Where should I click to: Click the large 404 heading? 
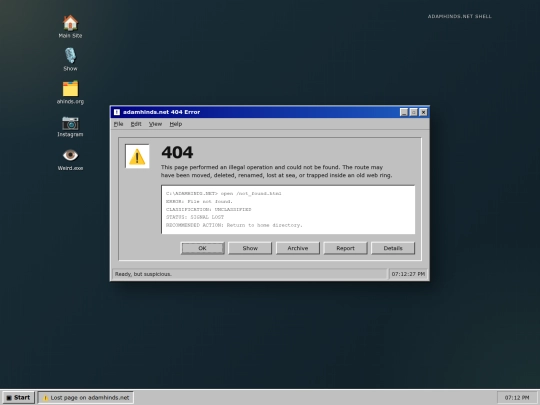click(x=177, y=152)
